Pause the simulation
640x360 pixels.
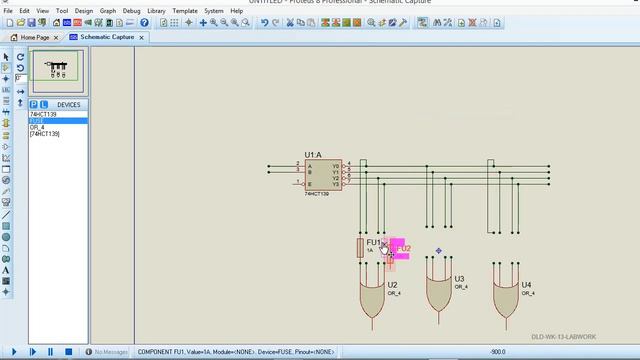click(50, 351)
